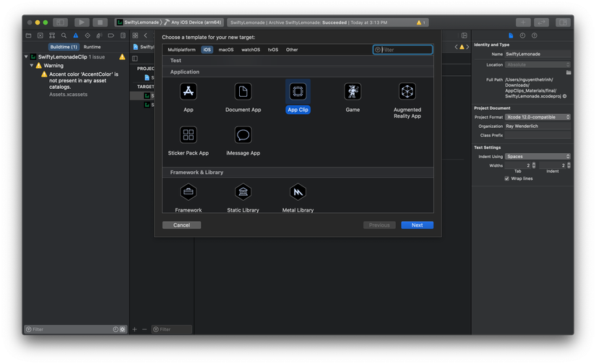Select the Document App template
The width and height of the screenshot is (596, 364).
pos(243,92)
